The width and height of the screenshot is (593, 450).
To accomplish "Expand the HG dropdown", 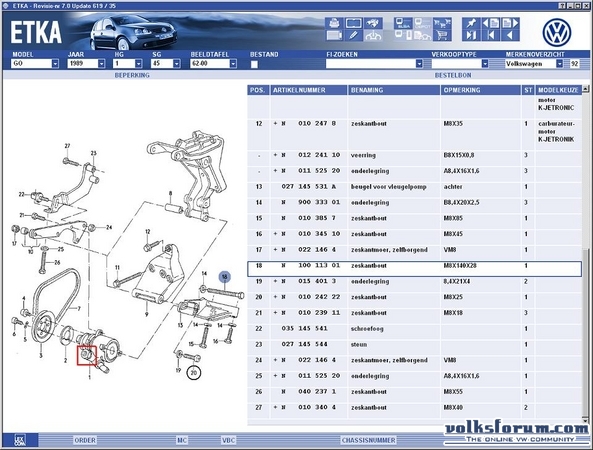I will click(x=138, y=64).
